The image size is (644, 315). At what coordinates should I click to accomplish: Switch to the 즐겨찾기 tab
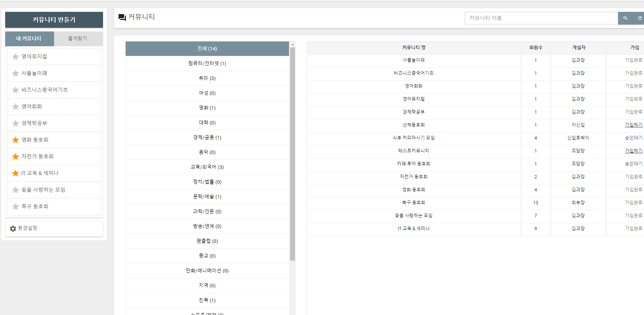pyautogui.click(x=78, y=38)
